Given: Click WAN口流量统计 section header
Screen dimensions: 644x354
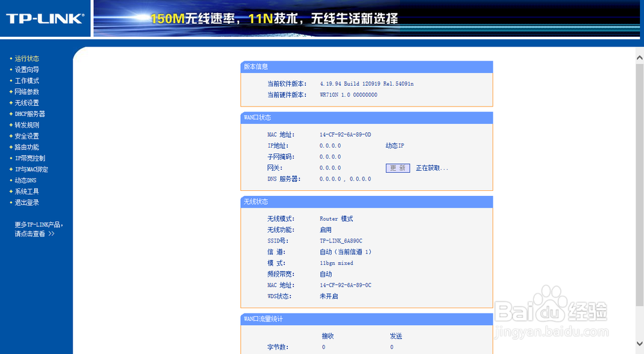Looking at the screenshot, I should coord(366,319).
